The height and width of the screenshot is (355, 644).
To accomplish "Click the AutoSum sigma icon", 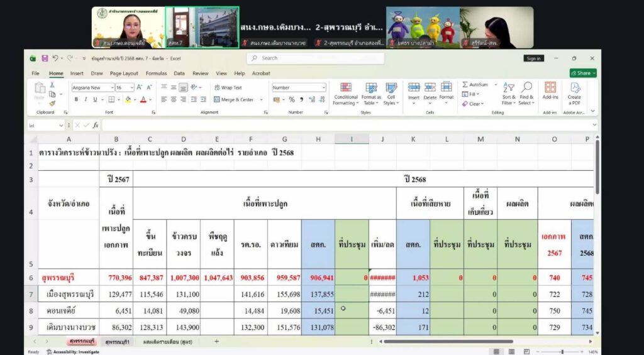I will point(465,85).
